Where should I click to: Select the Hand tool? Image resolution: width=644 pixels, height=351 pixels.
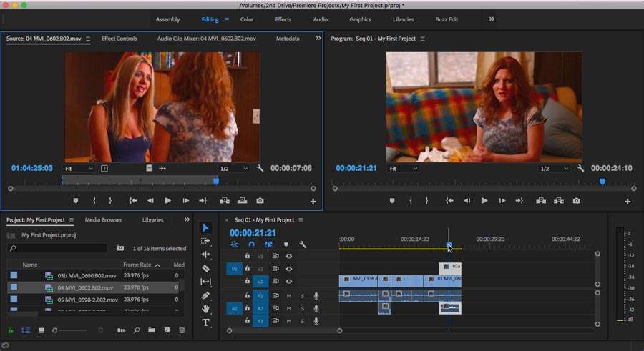(x=206, y=309)
